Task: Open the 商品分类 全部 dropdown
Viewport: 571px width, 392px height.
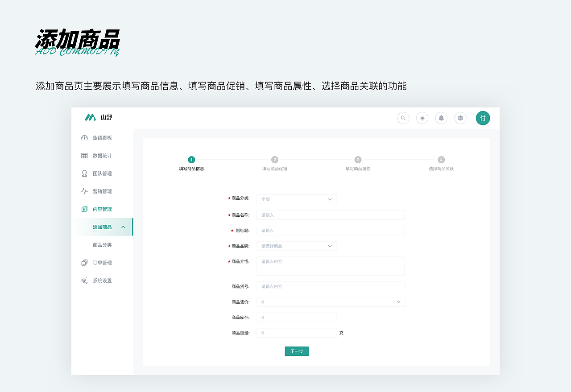Action: click(x=297, y=199)
